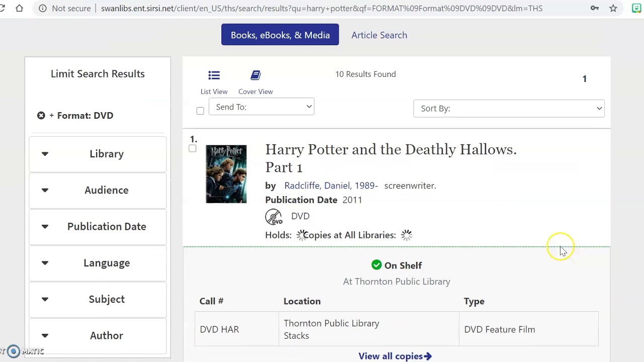Image resolution: width=644 pixels, height=362 pixels.
Task: Click the green browser extension icon
Action: pos(636,8)
